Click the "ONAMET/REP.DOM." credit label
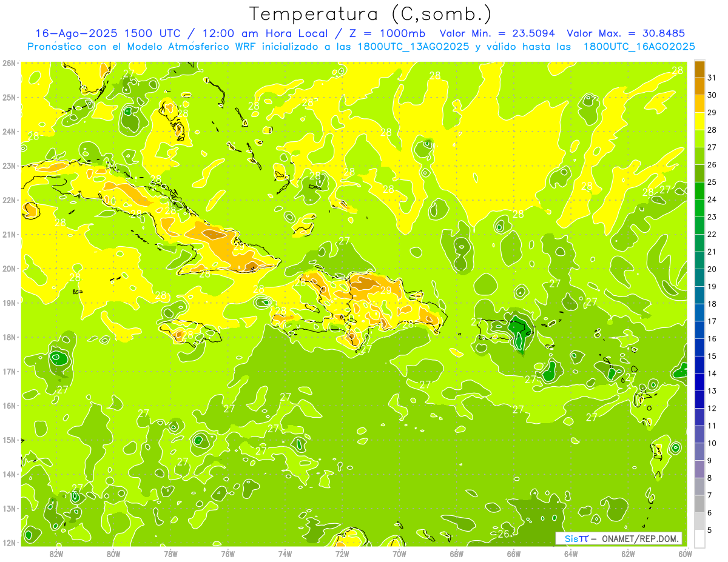The height and width of the screenshot is (562, 728). 639,538
